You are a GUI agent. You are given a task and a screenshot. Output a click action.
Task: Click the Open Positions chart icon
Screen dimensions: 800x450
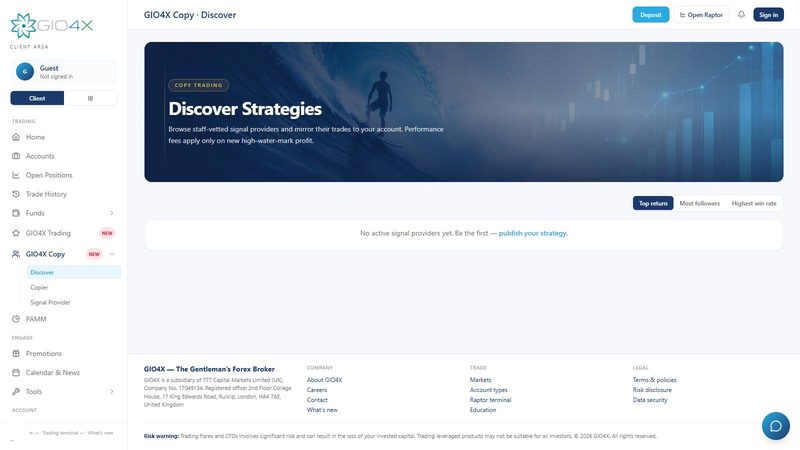click(x=16, y=175)
